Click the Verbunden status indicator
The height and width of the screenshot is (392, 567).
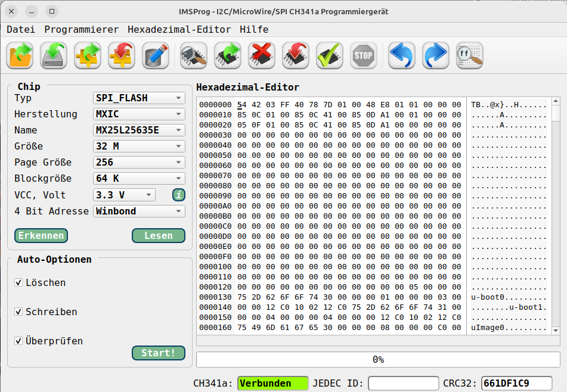click(x=273, y=383)
